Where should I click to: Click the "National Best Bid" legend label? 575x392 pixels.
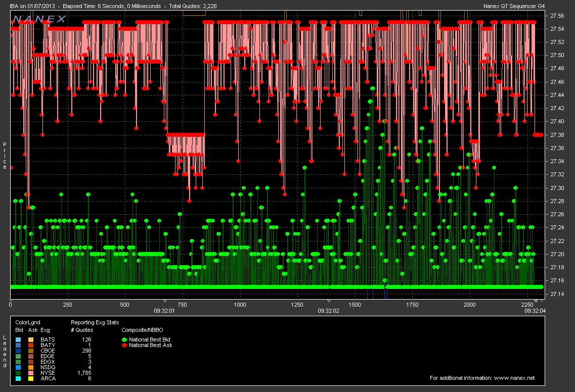click(x=150, y=339)
